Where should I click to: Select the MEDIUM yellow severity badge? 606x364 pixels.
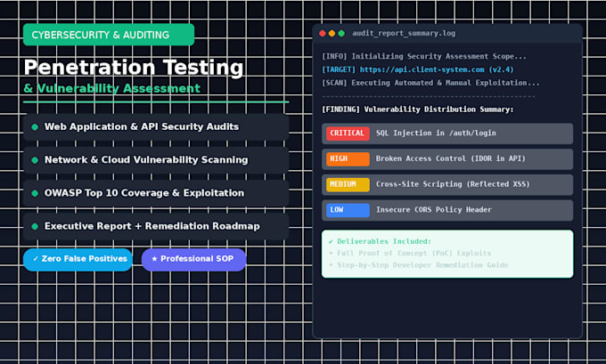pos(348,184)
